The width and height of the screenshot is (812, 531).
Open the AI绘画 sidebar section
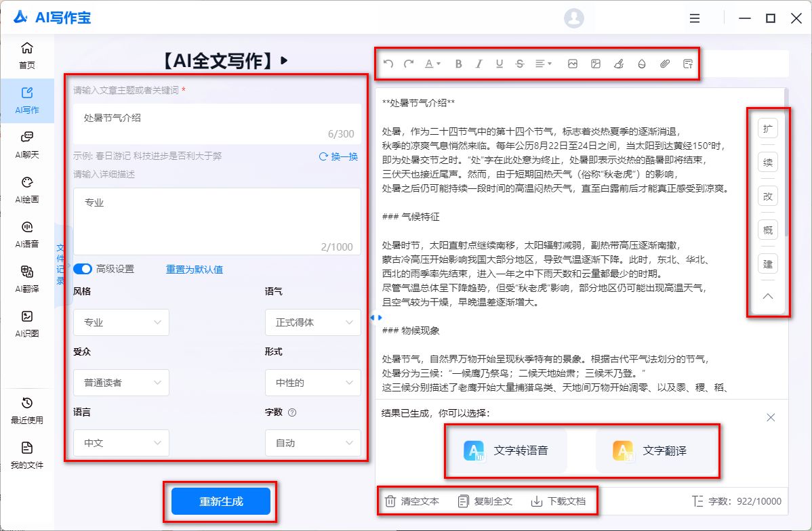coord(27,190)
